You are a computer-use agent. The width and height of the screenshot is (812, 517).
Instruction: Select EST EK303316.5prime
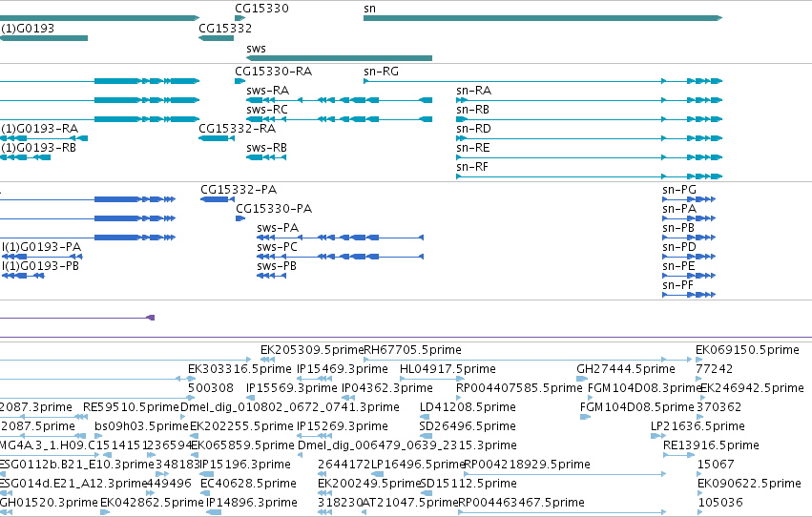239,369
